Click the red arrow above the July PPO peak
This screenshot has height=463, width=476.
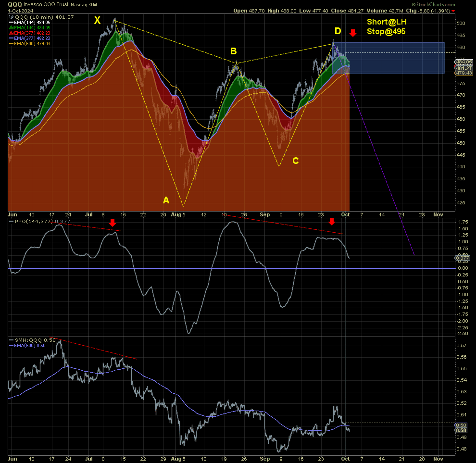tap(113, 223)
